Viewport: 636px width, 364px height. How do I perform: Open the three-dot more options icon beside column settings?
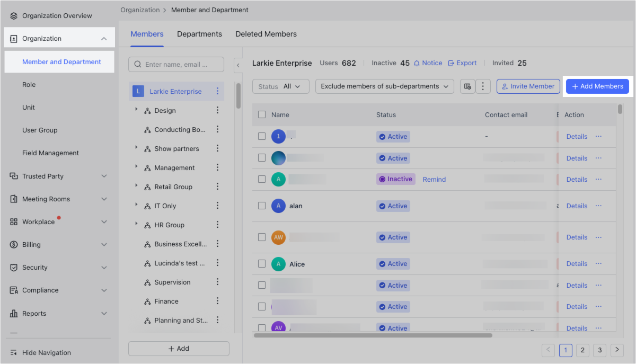coord(483,86)
